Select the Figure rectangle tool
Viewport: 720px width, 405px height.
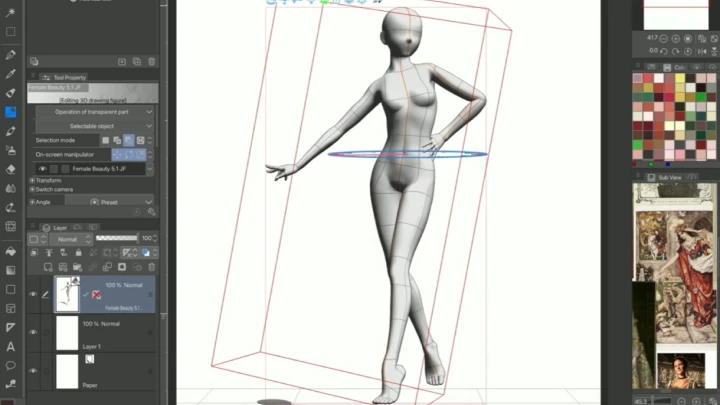point(11,289)
